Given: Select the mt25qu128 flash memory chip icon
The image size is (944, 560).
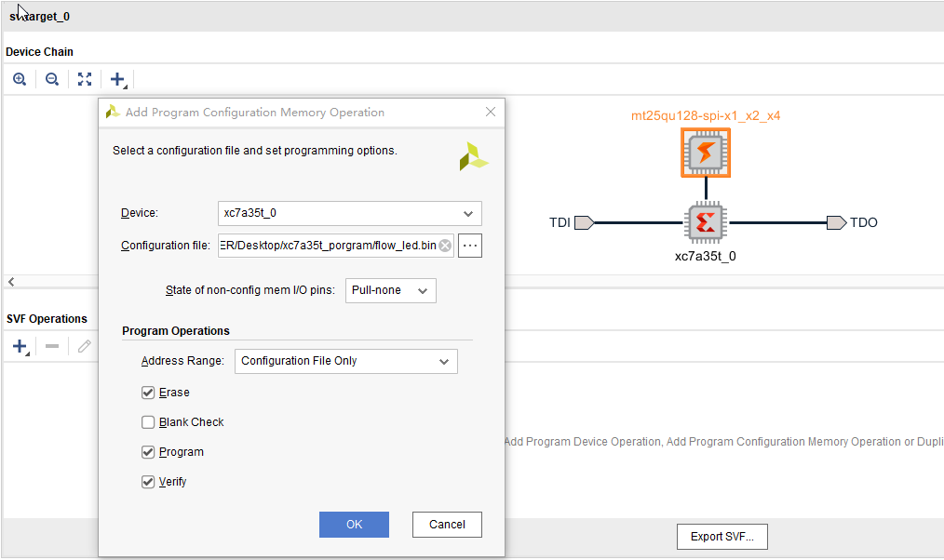Looking at the screenshot, I should (706, 153).
